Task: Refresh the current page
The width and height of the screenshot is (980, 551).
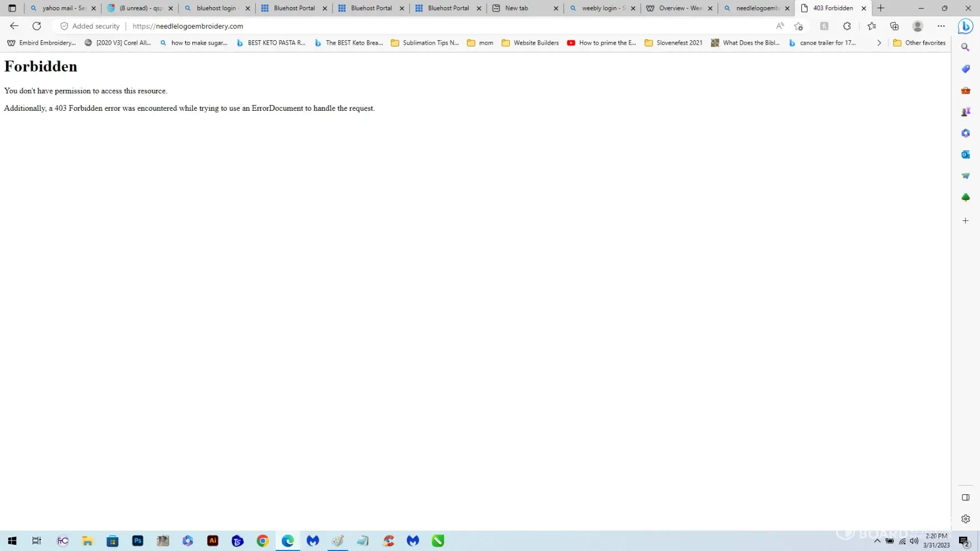Action: pos(37,26)
